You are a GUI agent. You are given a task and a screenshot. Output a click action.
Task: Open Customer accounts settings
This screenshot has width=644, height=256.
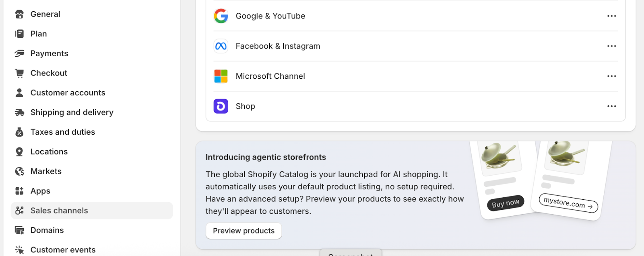pyautogui.click(x=92, y=93)
